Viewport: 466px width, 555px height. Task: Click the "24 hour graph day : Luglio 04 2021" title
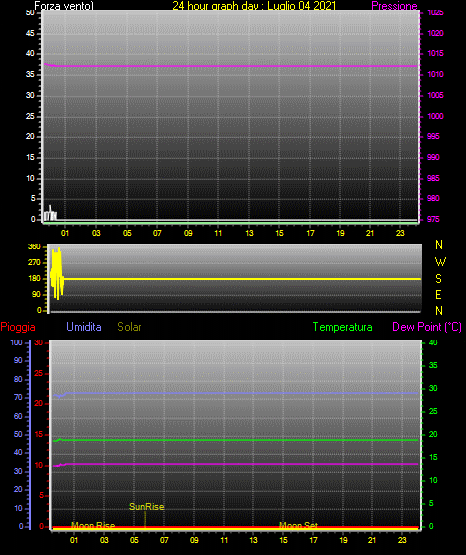[254, 6]
